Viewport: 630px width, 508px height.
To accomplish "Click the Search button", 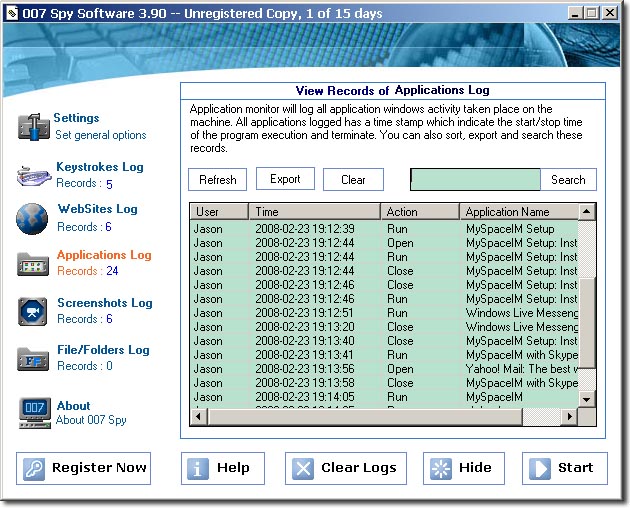I will [x=568, y=180].
